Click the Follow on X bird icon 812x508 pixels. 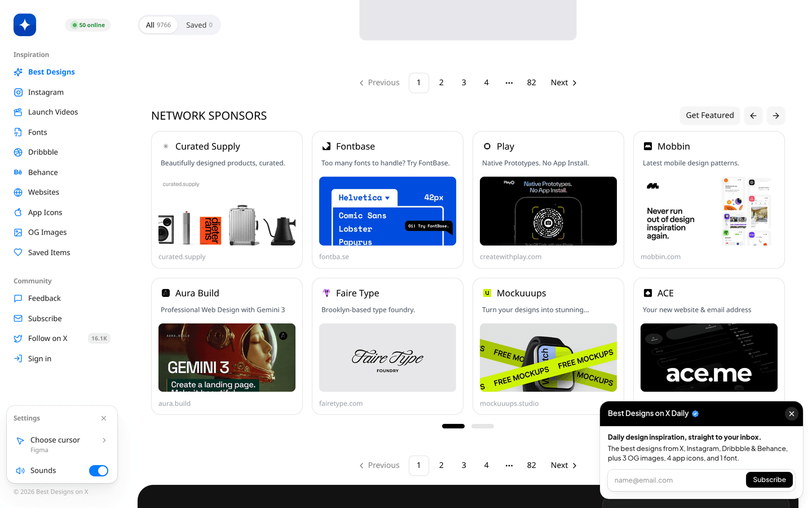point(18,339)
